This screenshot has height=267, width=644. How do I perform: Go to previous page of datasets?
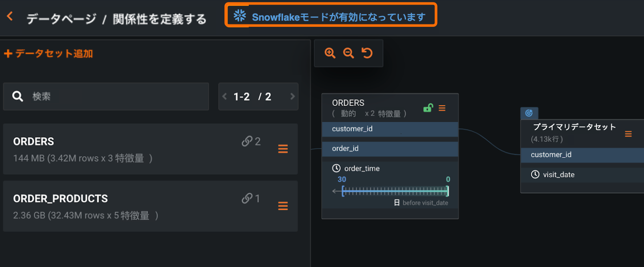[x=225, y=97]
